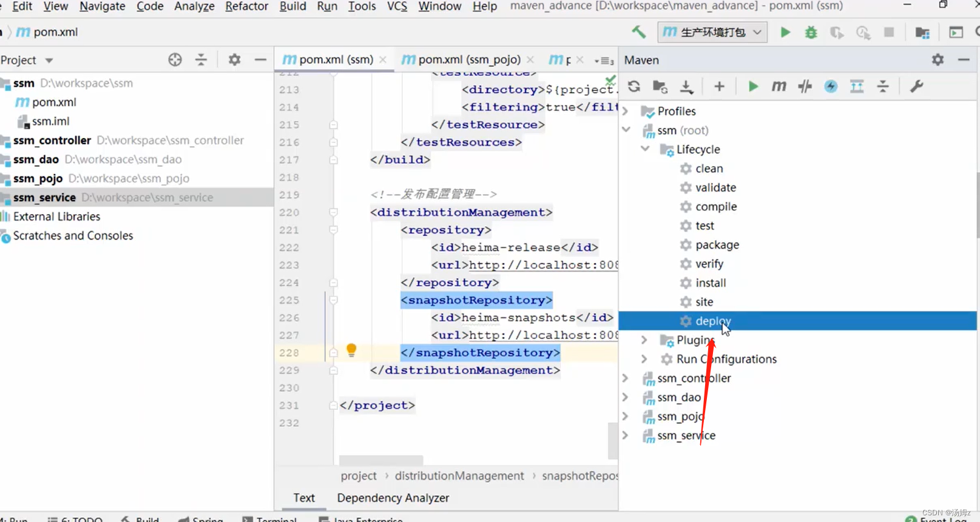Expand ssm_dao in Maven panel
Viewport: 980px width, 522px height.
[x=626, y=397]
